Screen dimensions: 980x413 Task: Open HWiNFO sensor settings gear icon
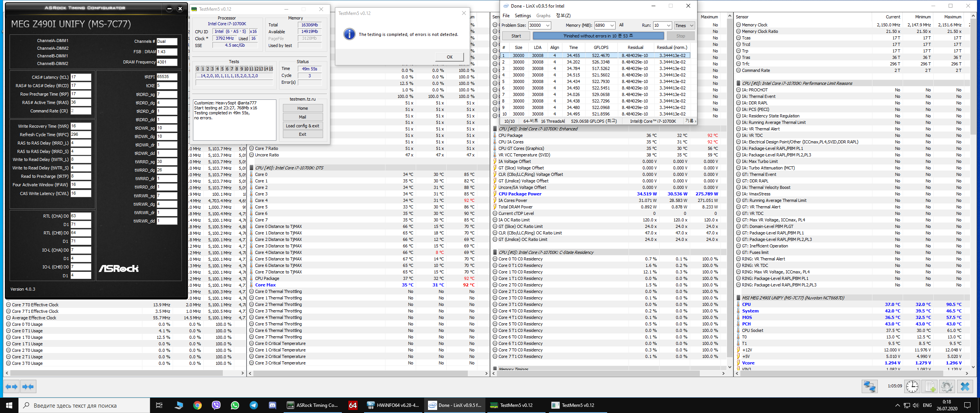point(947,387)
